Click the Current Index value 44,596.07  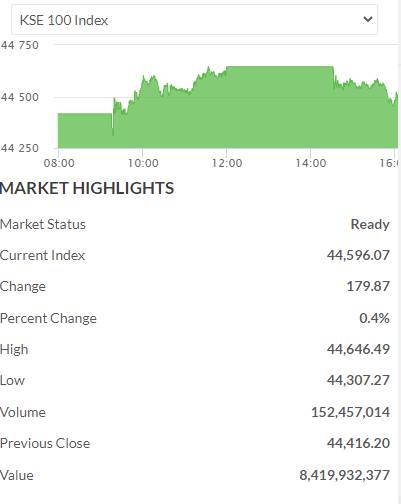(x=358, y=255)
